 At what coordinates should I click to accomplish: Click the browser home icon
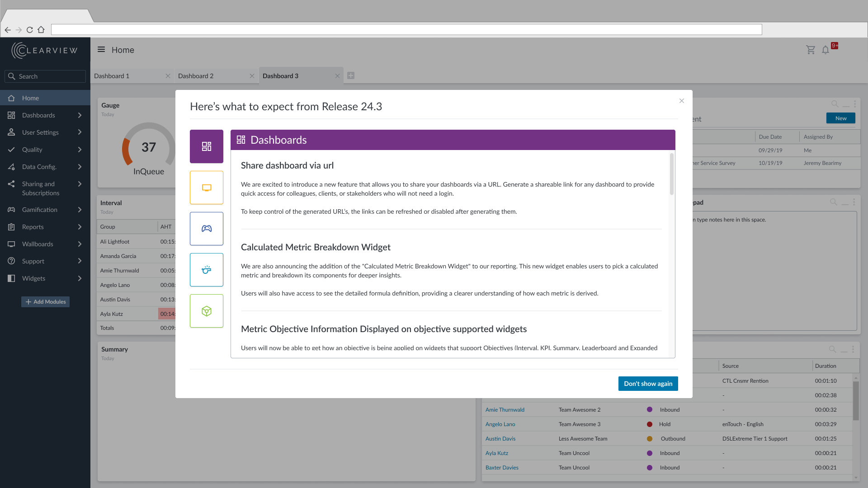[x=41, y=30]
